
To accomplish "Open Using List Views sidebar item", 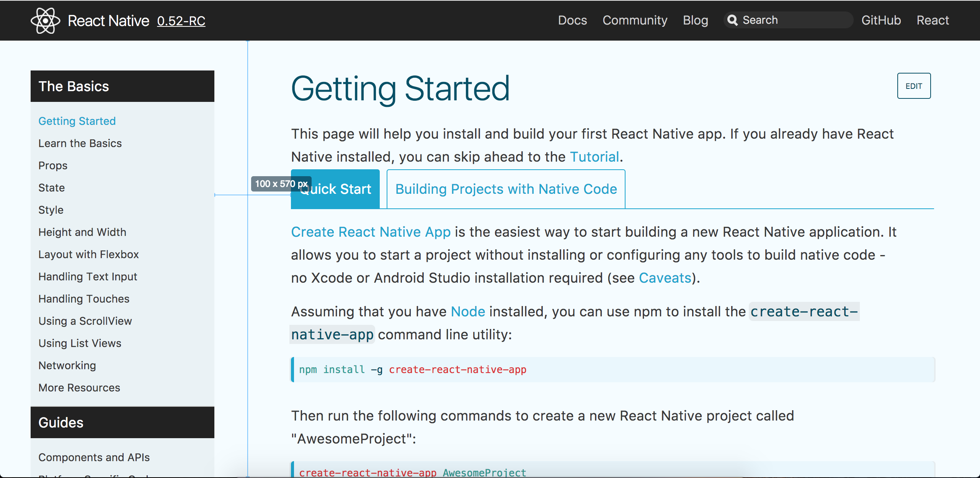I will pyautogui.click(x=80, y=343).
